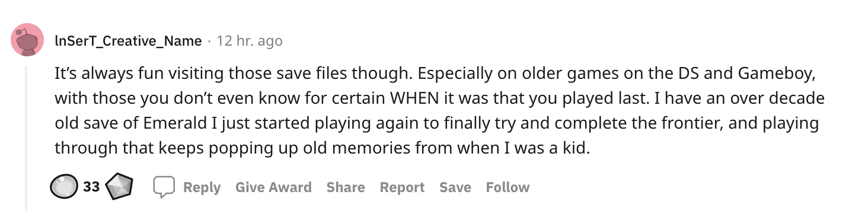Open lnSerT_Creative_Name's Snoo avatar
Screen dimensions: 868x217
point(27,40)
